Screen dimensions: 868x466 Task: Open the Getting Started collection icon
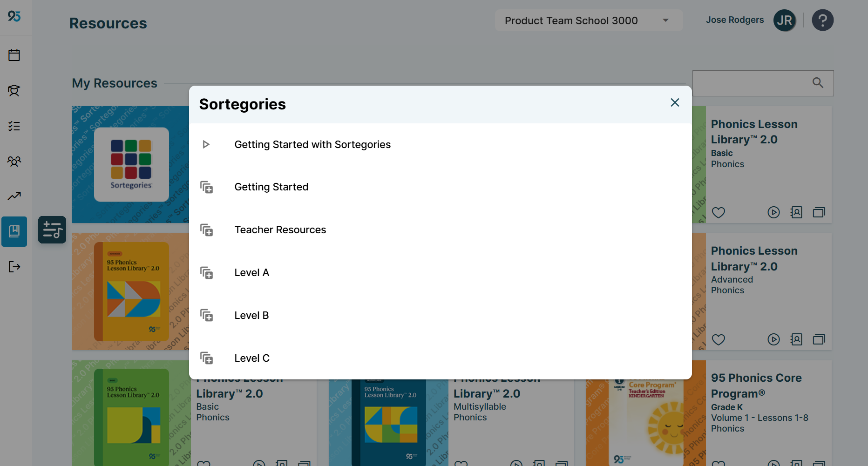pyautogui.click(x=206, y=187)
